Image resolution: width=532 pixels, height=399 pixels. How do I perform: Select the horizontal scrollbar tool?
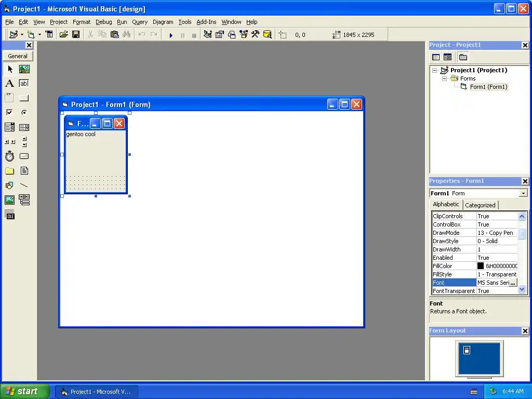10,142
